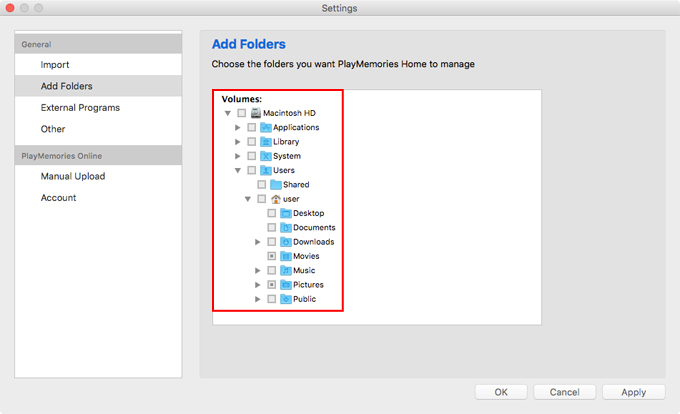Open Manual Upload settings
Screen dimensions: 680x414
coord(98,176)
